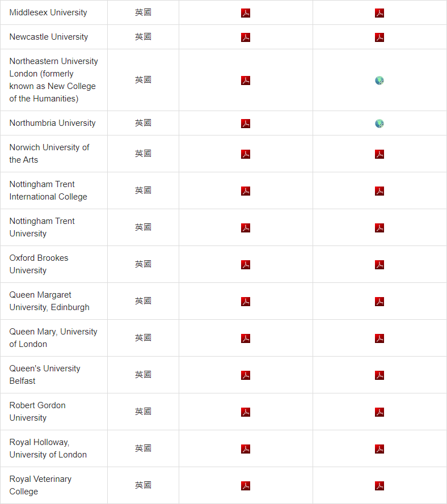Open Queen Margaret University Edinburgh first PDF
This screenshot has width=447, height=504.
(246, 302)
